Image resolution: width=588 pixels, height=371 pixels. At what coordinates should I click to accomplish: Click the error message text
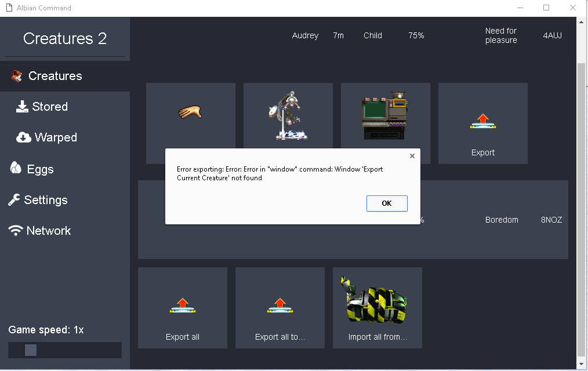280,173
